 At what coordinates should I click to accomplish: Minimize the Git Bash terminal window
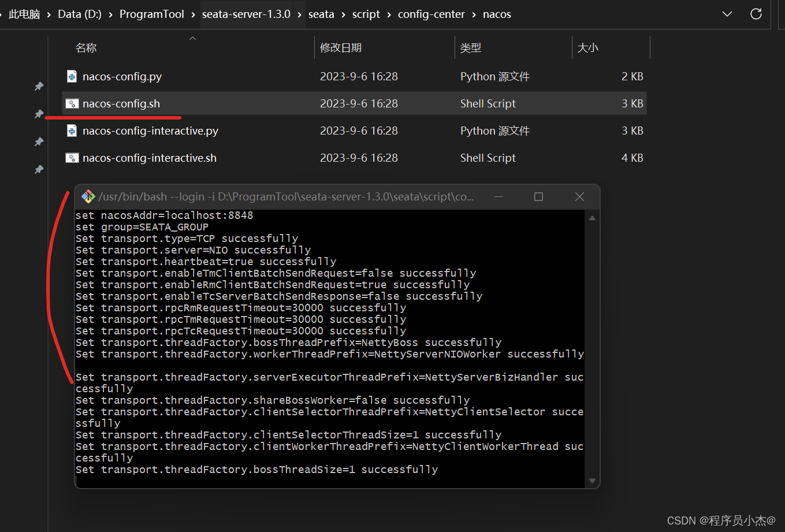click(498, 197)
